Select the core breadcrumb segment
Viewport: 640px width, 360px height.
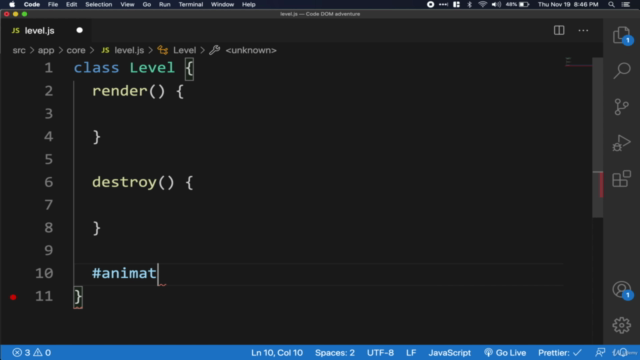[76, 50]
